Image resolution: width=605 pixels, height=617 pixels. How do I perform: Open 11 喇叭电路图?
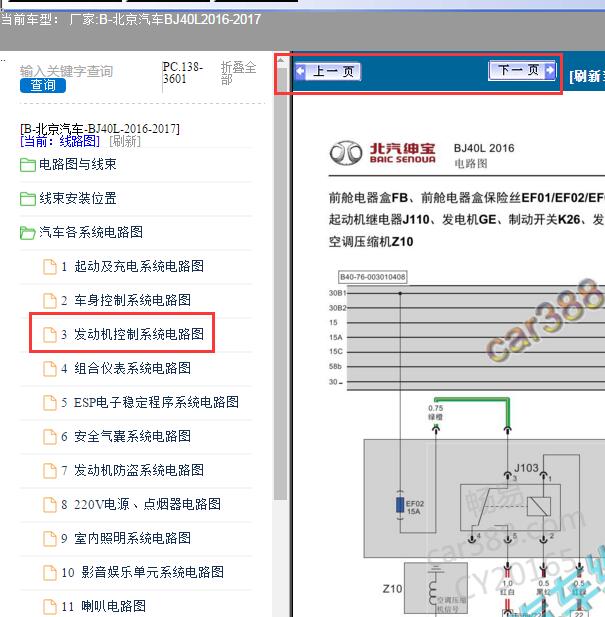103,606
